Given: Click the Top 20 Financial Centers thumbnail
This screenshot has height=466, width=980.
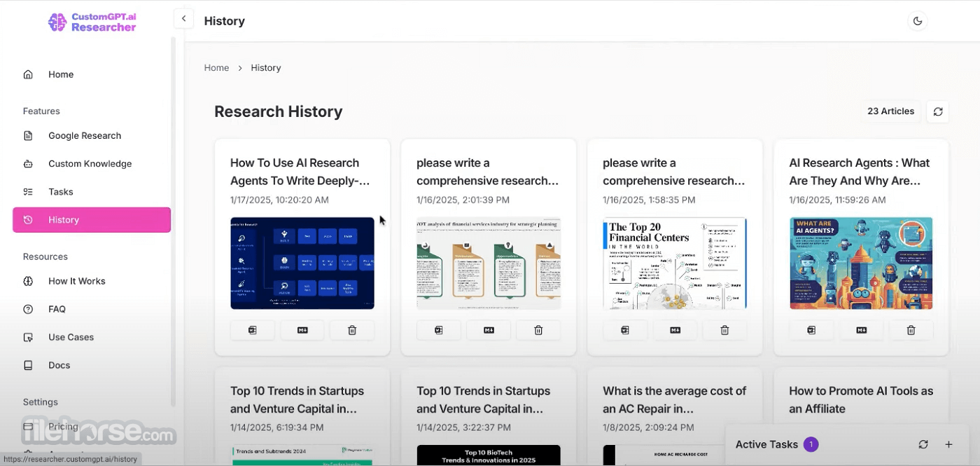Looking at the screenshot, I should tap(675, 263).
